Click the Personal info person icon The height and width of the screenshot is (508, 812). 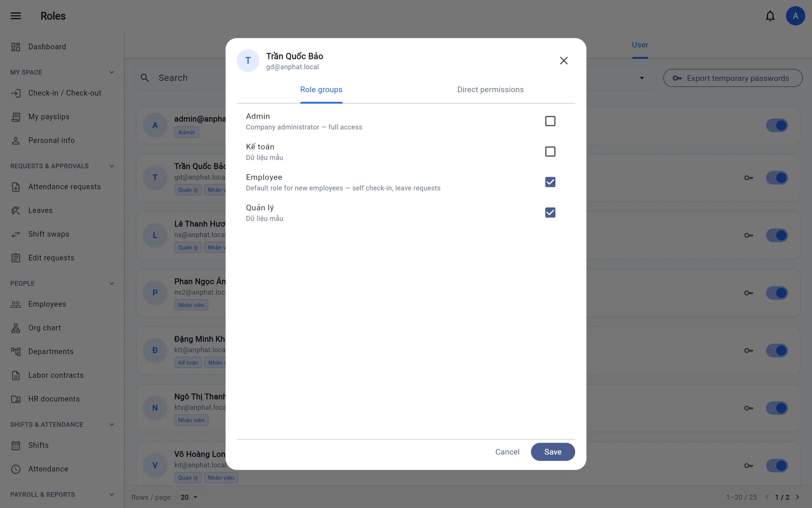[16, 140]
